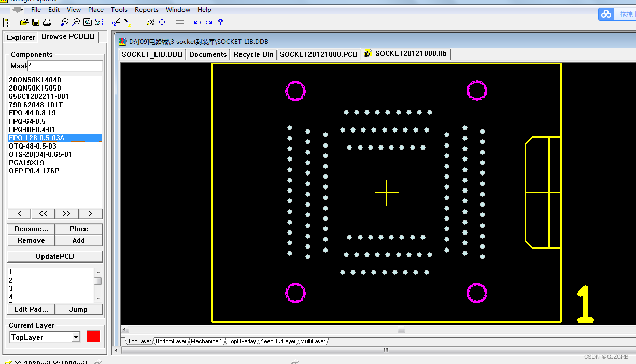Switch to the SOCKET20121008.PCB tab

[x=319, y=54]
